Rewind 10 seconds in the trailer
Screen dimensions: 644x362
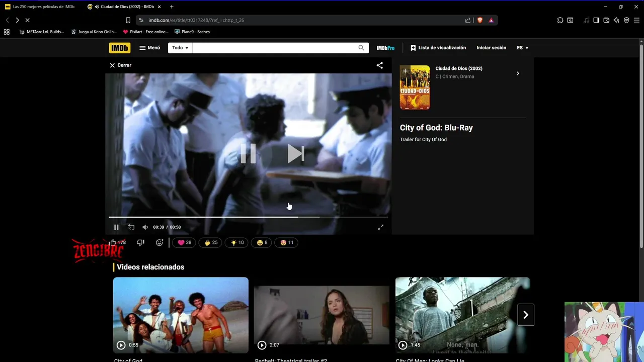(131, 227)
